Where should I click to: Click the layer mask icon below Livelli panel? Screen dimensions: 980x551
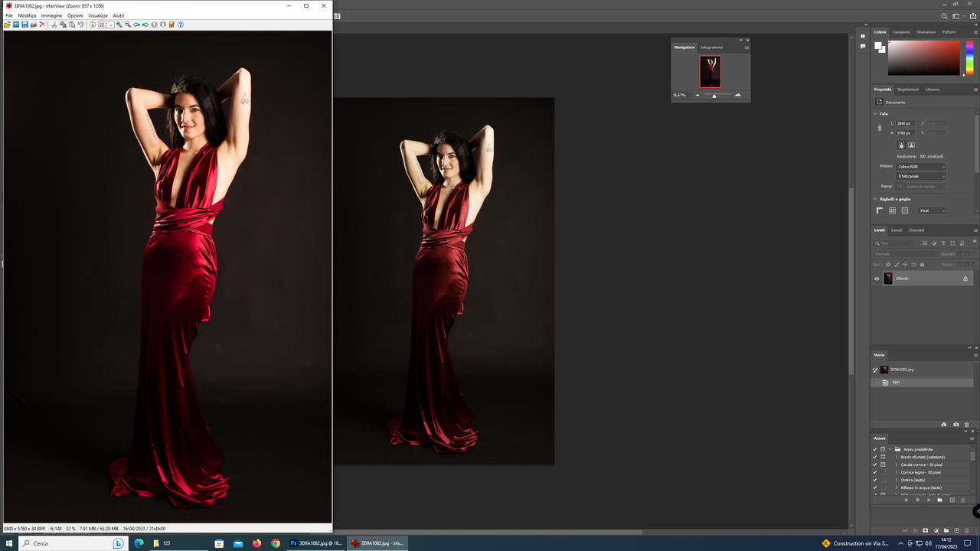pos(925,530)
